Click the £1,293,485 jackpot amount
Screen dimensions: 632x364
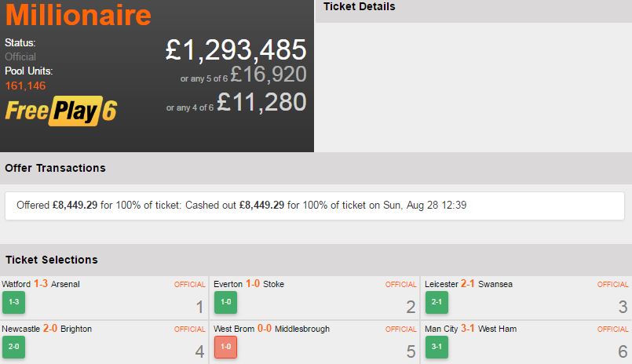236,50
